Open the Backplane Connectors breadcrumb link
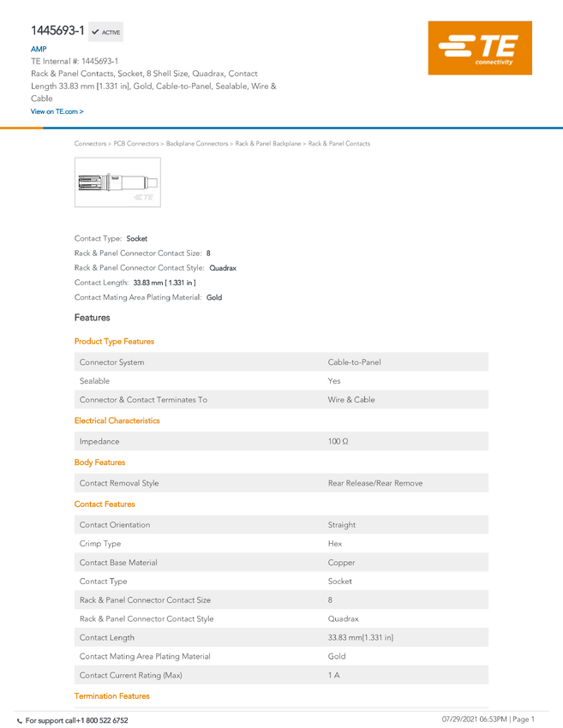 click(x=197, y=144)
